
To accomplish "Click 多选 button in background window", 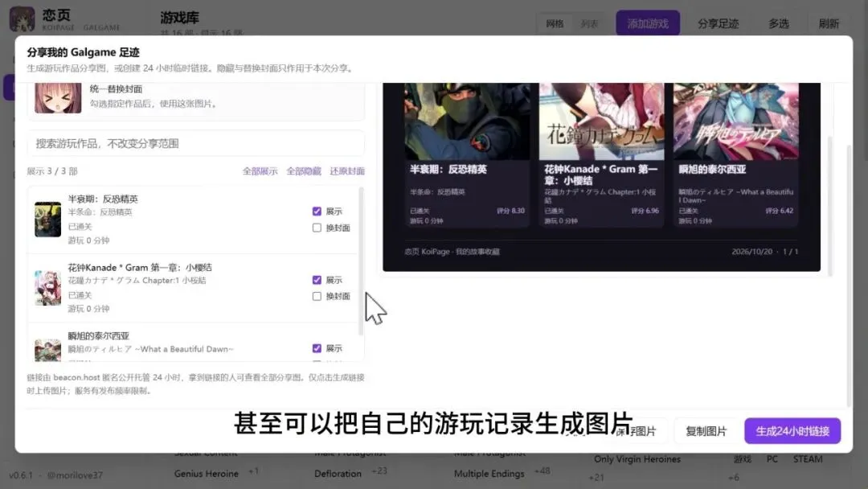I will coord(778,23).
